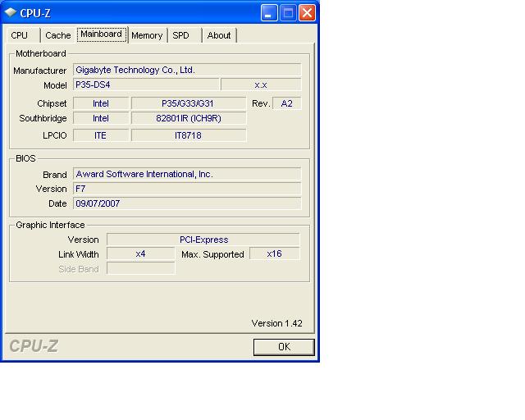The image size is (525, 420).
Task: Click the Manufacturer label
Action: [x=40, y=71]
